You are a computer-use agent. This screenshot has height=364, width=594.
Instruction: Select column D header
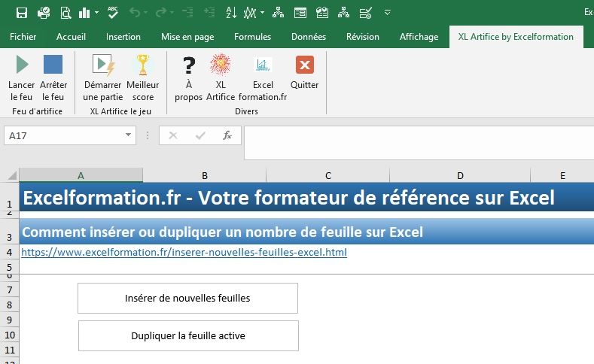(x=460, y=175)
